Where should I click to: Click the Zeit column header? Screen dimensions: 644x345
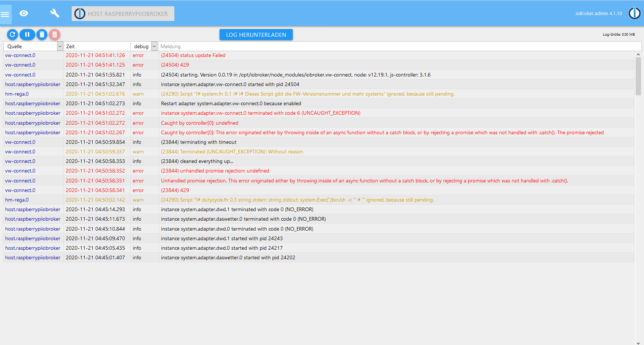click(x=70, y=46)
